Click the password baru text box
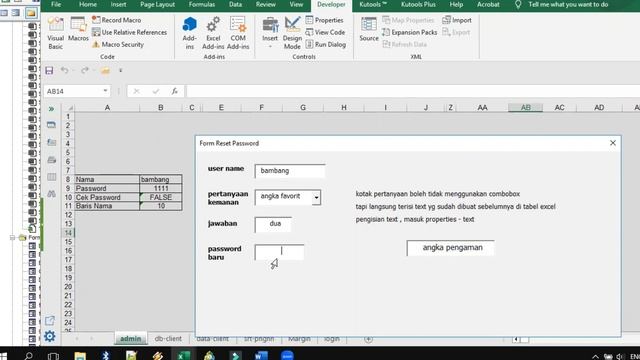The image size is (640, 360). 279,252
